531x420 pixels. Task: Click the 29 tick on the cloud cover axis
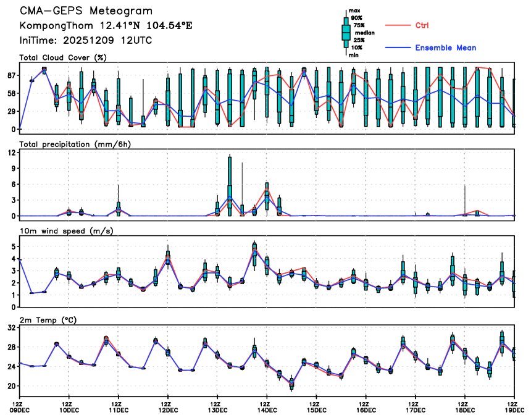pyautogui.click(x=12, y=111)
